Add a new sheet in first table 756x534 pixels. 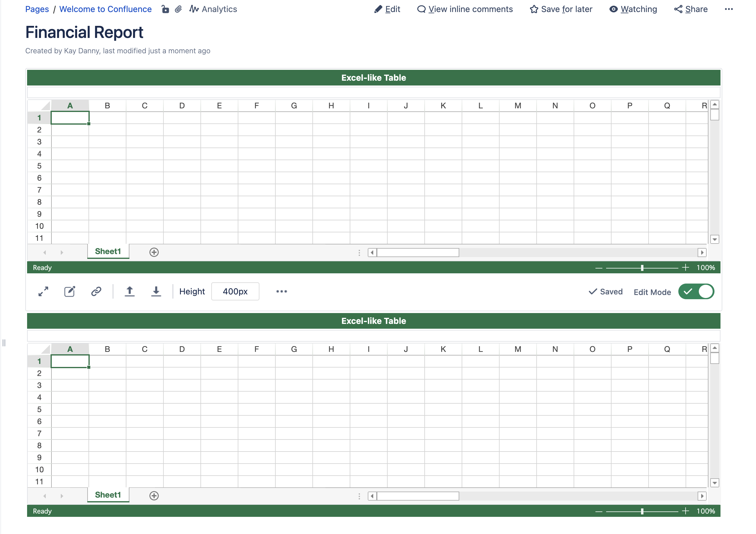[x=154, y=252]
